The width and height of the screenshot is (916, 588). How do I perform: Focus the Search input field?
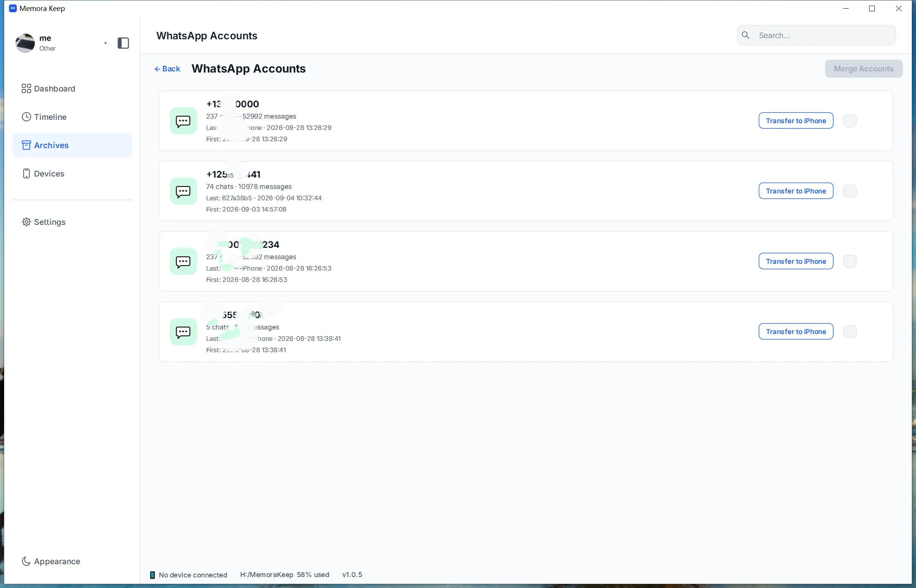pos(816,35)
